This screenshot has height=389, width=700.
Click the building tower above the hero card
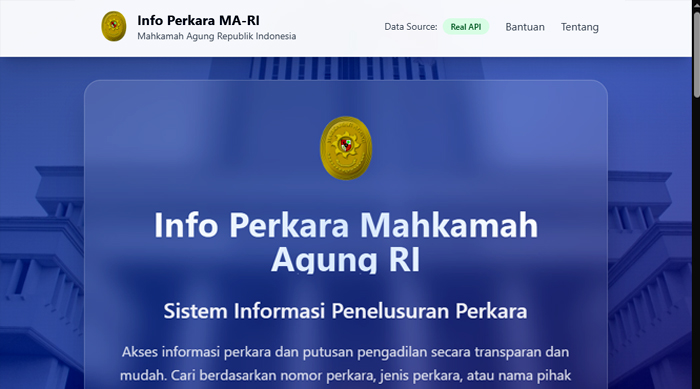[x=346, y=68]
